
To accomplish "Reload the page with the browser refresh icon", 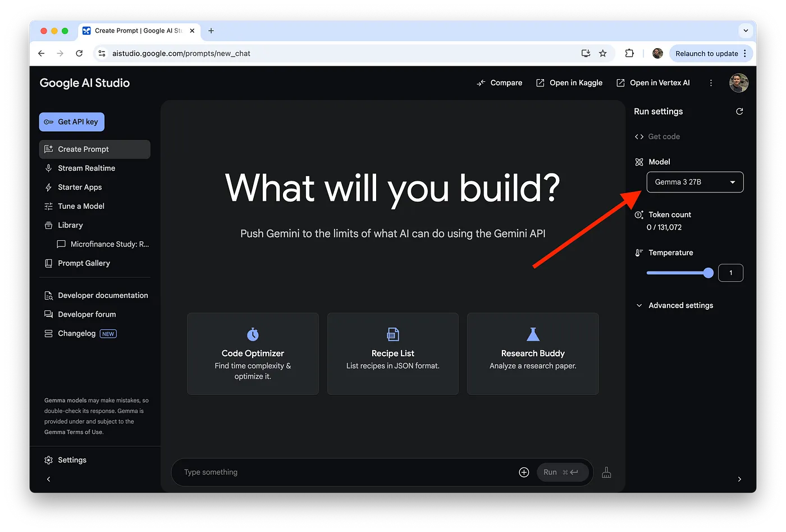I will pos(79,53).
